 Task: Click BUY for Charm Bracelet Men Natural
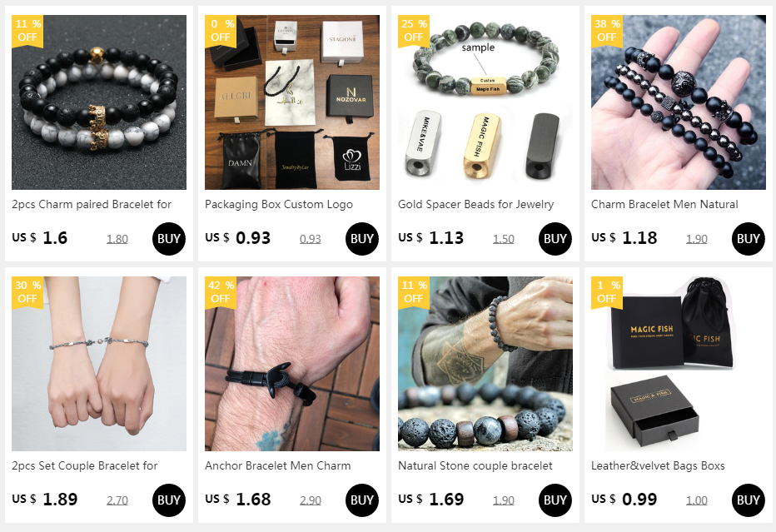click(748, 239)
